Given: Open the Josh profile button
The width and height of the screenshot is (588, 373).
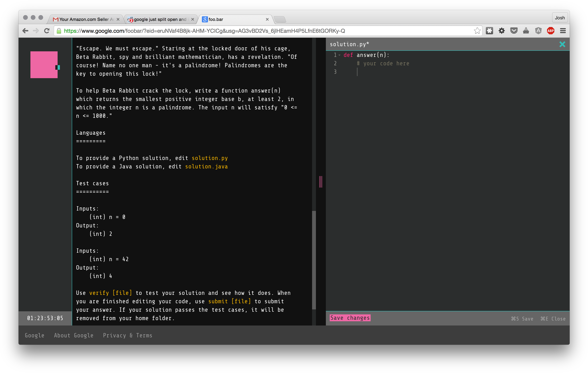Looking at the screenshot, I should [x=560, y=18].
